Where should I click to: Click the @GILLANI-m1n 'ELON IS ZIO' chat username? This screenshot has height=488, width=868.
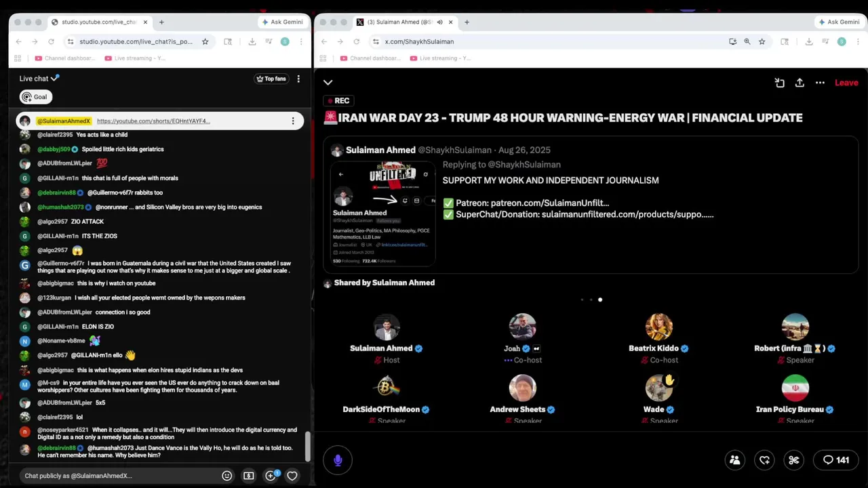point(58,327)
